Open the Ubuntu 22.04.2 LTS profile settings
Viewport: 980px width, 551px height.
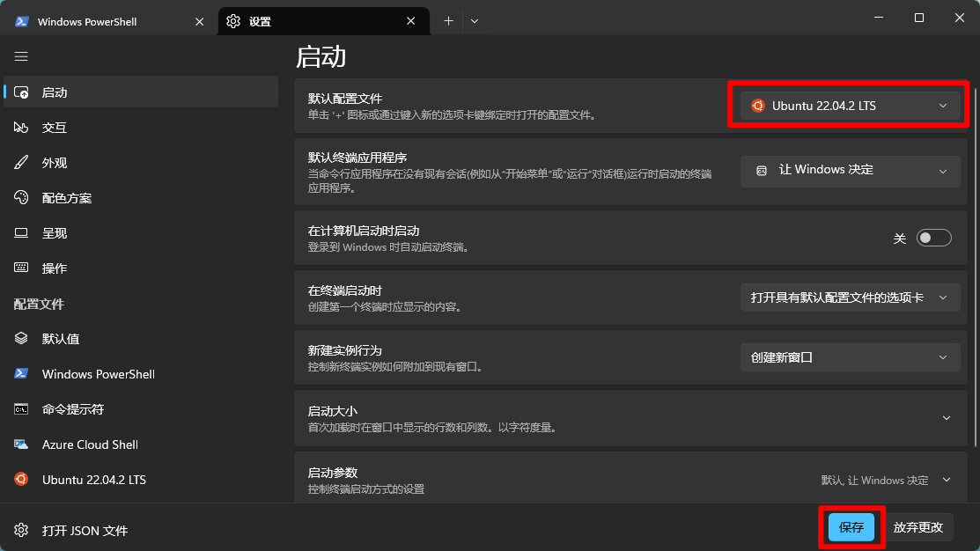[x=141, y=479]
